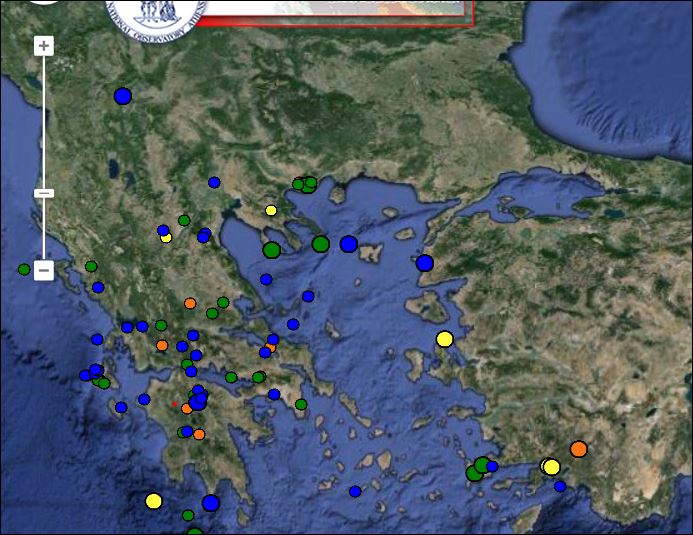Screen dimensions: 693x535
Task: Select the large yellow marker in southwest Turkey
Action: (x=552, y=467)
